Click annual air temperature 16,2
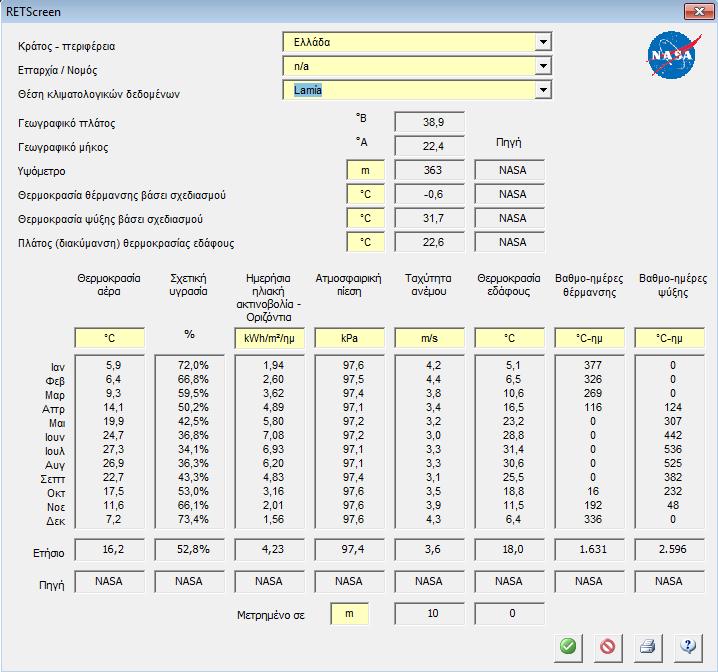Screen dimensions: 718x672 (109, 549)
